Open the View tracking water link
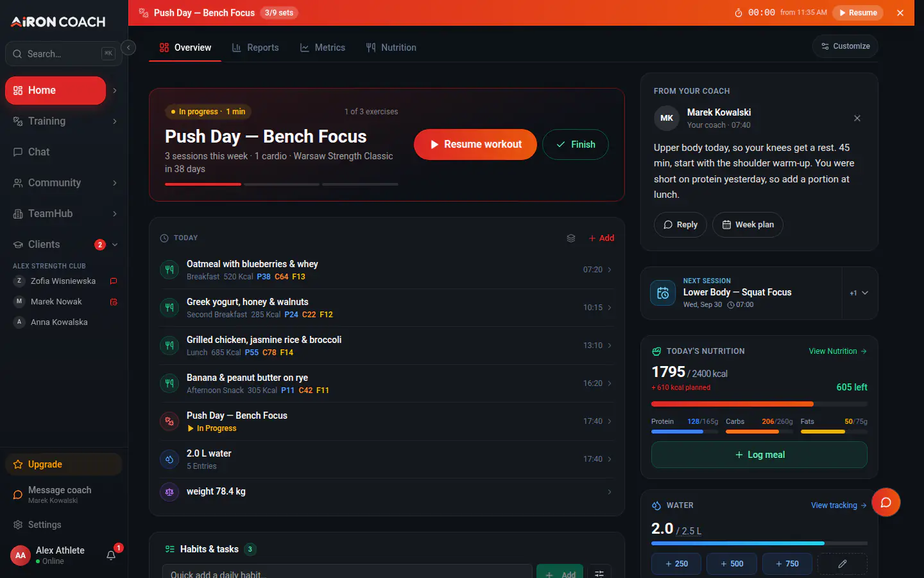924x578 pixels. point(839,505)
